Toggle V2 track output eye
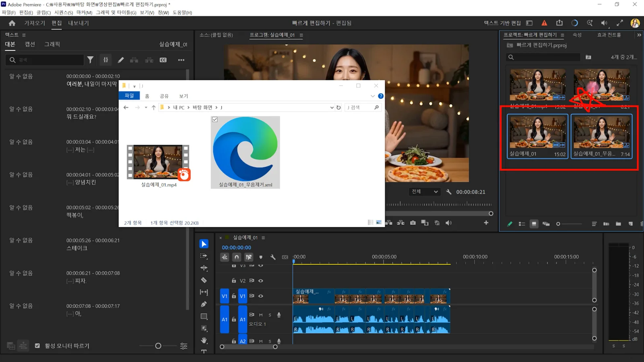This screenshot has height=362, width=644. 261,281
